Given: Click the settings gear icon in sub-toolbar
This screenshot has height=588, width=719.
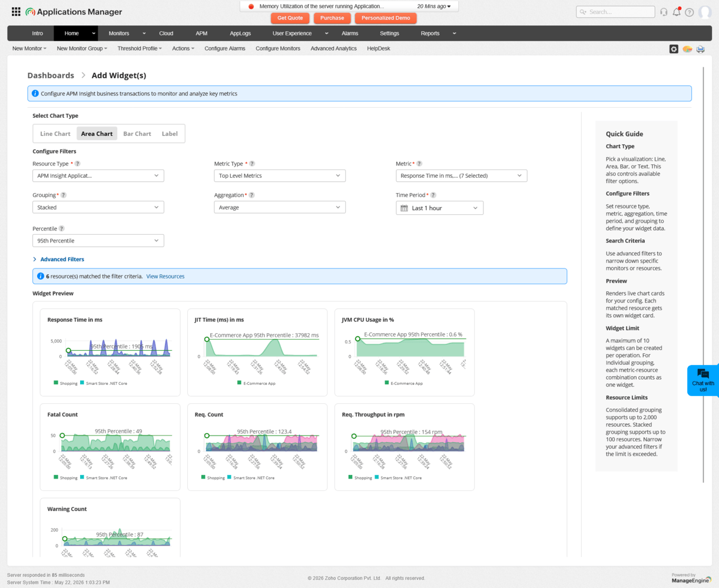Looking at the screenshot, I should [674, 49].
